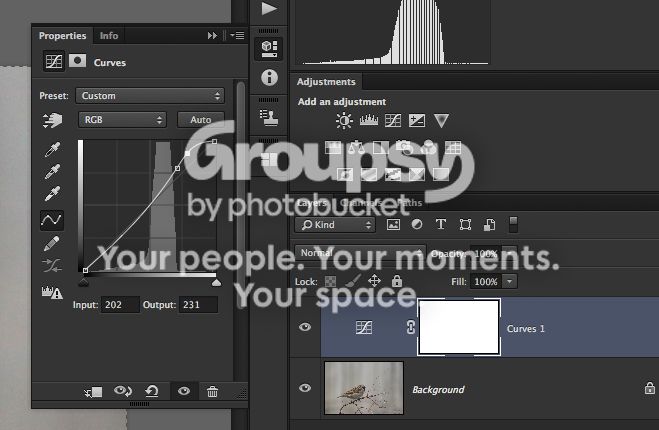Select the Background layer thumbnail

[364, 388]
